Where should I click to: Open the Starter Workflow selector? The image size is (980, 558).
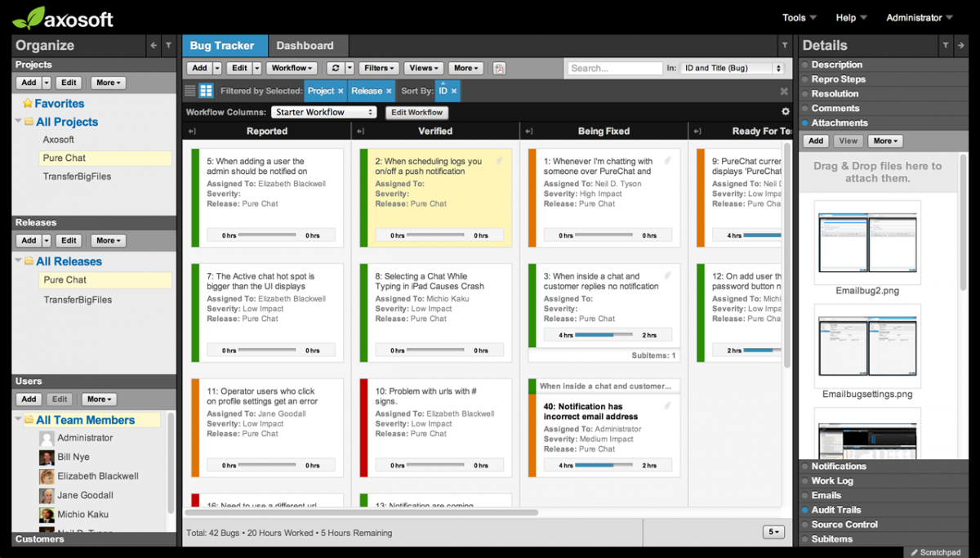point(323,111)
